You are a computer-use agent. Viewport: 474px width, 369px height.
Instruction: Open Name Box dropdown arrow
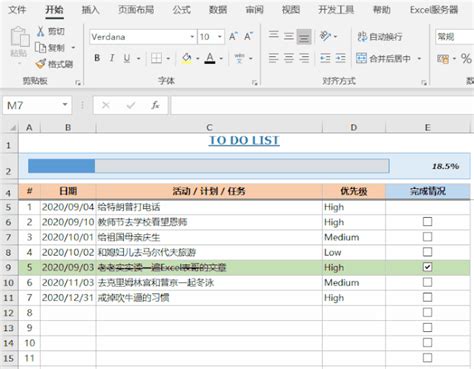(x=65, y=105)
